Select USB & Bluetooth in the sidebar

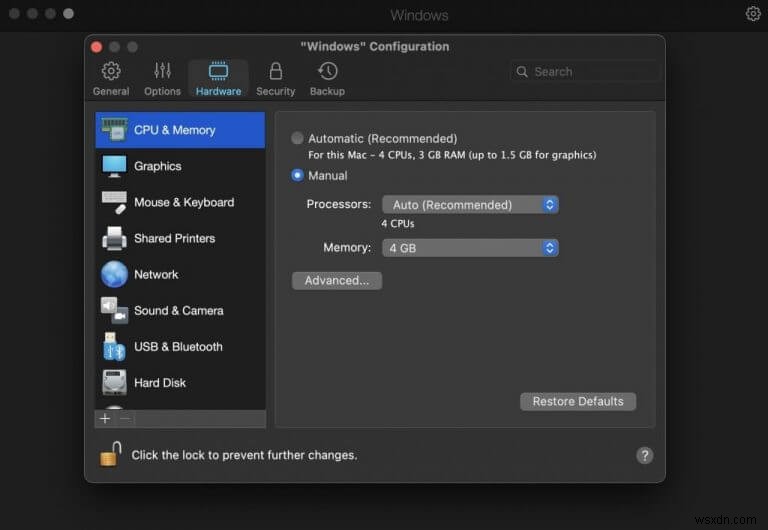(x=180, y=347)
